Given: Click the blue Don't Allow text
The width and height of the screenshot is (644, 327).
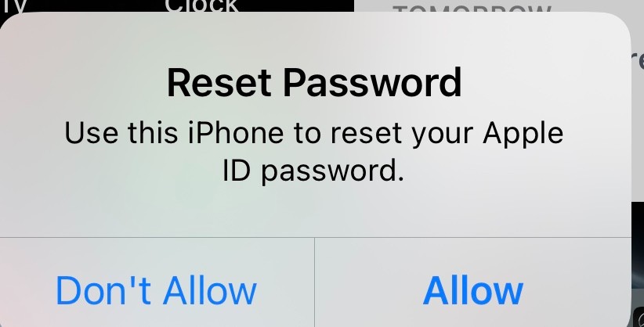Looking at the screenshot, I should 156,290.
